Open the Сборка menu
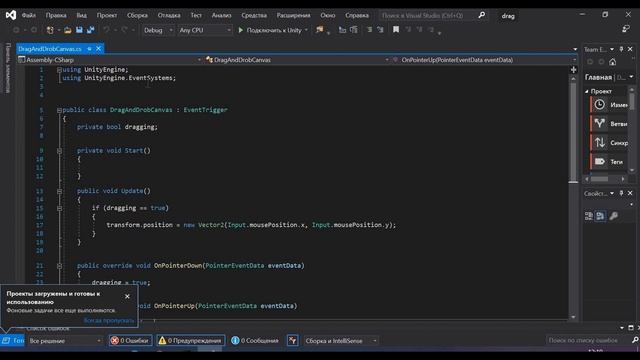The image size is (640, 360). coord(137,15)
